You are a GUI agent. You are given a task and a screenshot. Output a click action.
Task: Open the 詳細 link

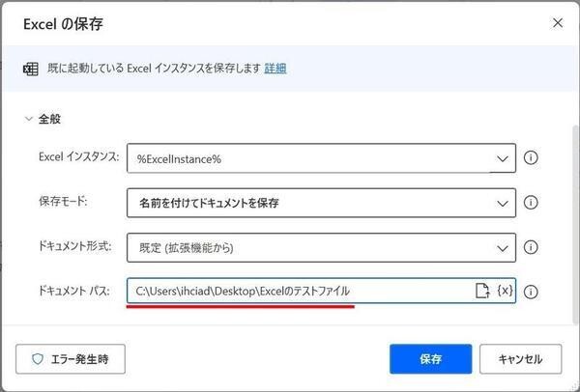click(275, 69)
